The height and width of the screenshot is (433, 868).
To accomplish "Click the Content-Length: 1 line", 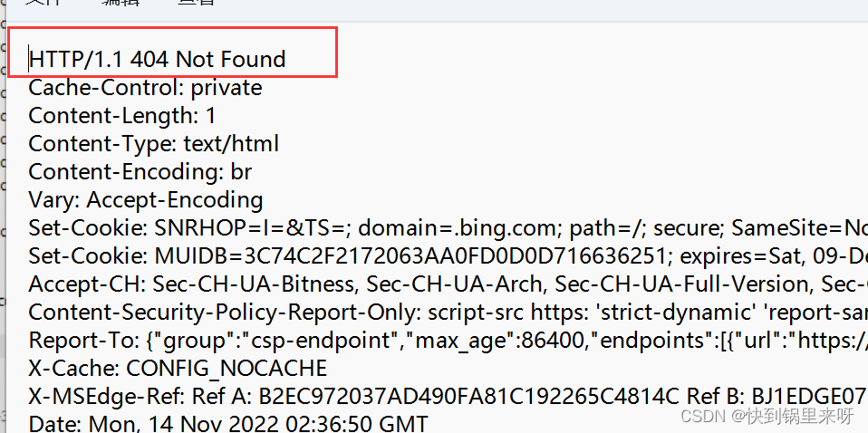I will pyautogui.click(x=121, y=116).
